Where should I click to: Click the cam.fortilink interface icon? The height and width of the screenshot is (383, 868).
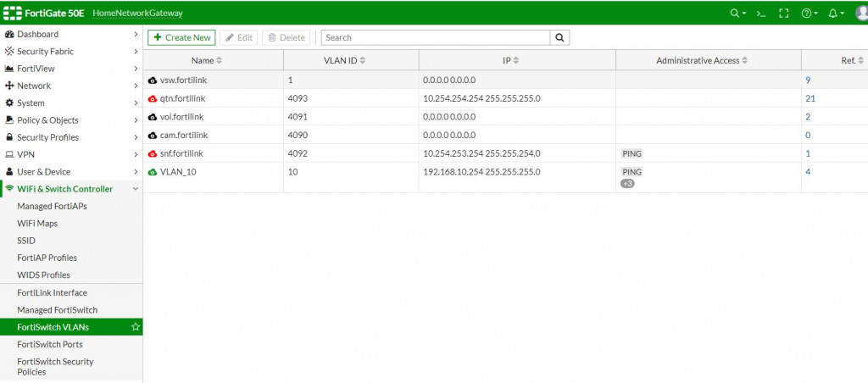tap(153, 135)
